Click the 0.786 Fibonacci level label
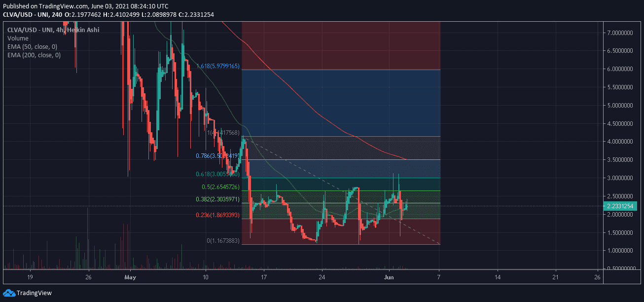The width and height of the screenshot is (644, 302). 217,156
